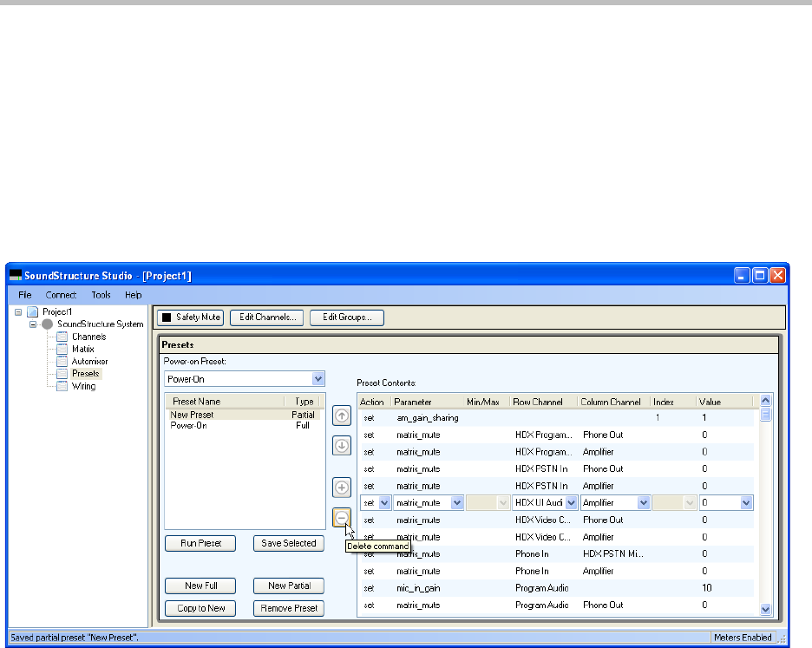Click the add command plus icon
812x648 pixels.
click(342, 488)
